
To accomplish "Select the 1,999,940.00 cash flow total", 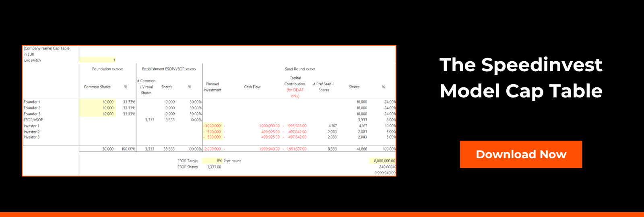I will pyautogui.click(x=269, y=149).
